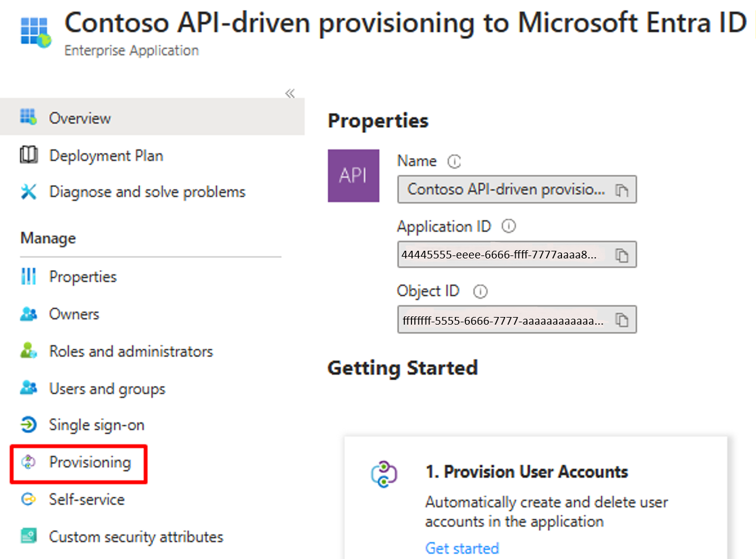Go to Properties under Manage
The image size is (756, 559).
pyautogui.click(x=83, y=277)
